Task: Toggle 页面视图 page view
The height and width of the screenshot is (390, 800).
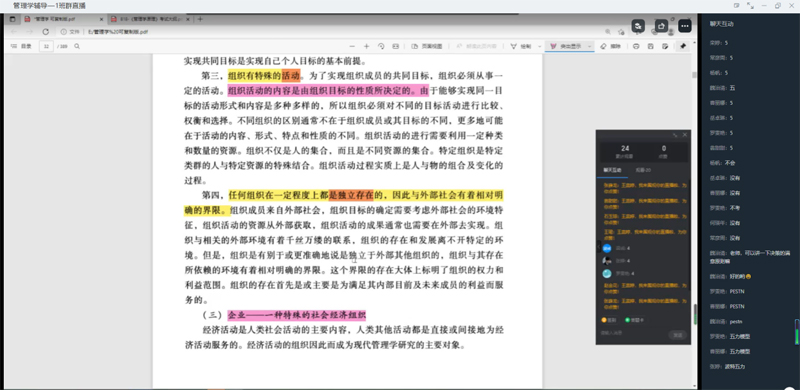Action: (423, 46)
